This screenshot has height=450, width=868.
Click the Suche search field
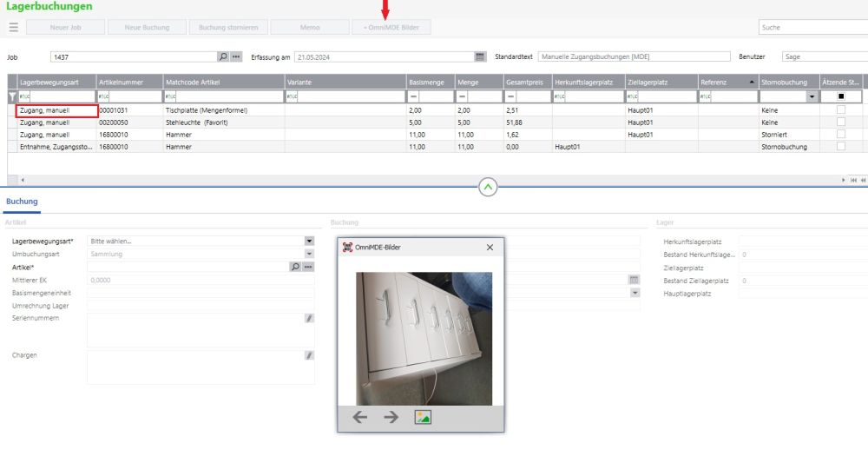(812, 28)
